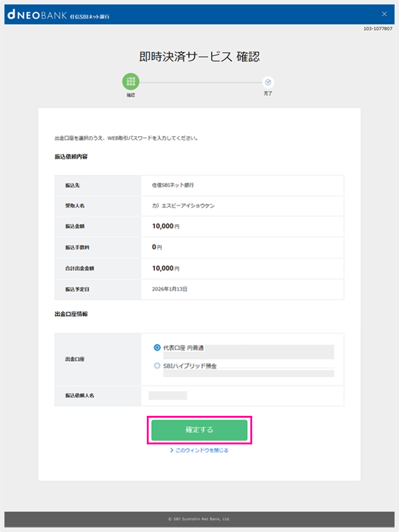Click the masked 振込依頼人名 value field

168,396
